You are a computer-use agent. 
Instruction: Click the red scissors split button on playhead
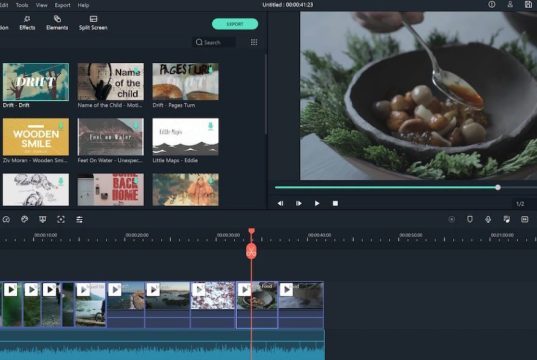(x=251, y=252)
